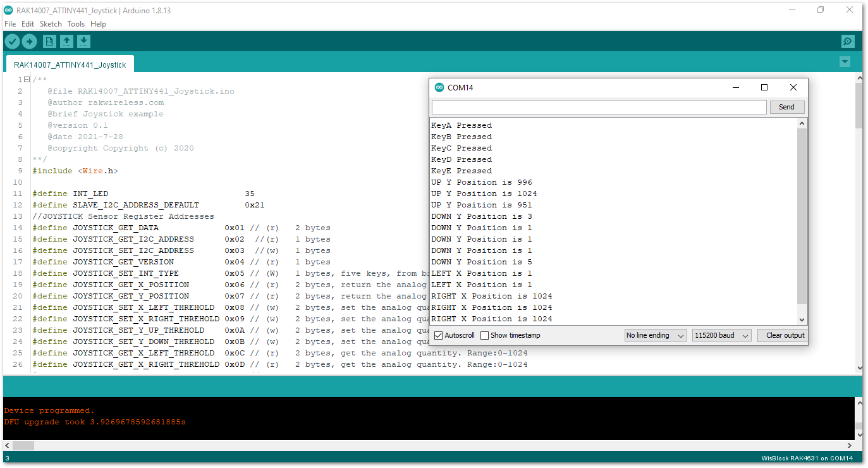Click the Send button in serial monitor
The width and height of the screenshot is (868, 468).
tap(786, 107)
